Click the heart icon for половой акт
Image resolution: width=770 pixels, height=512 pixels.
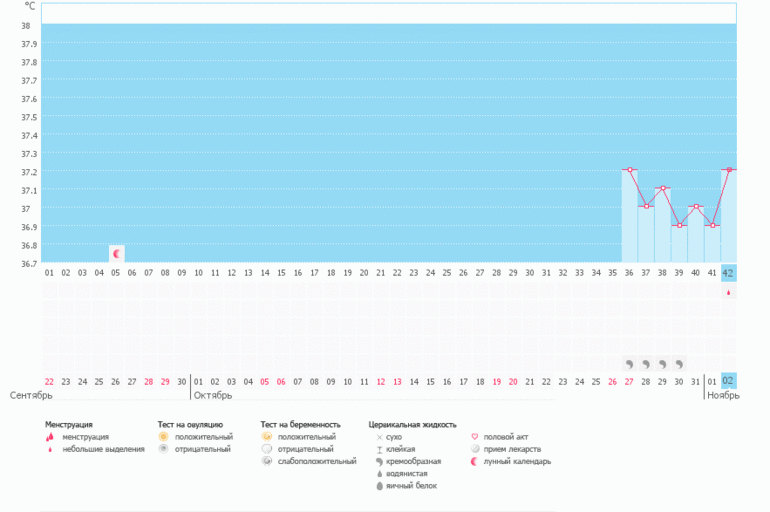474,437
